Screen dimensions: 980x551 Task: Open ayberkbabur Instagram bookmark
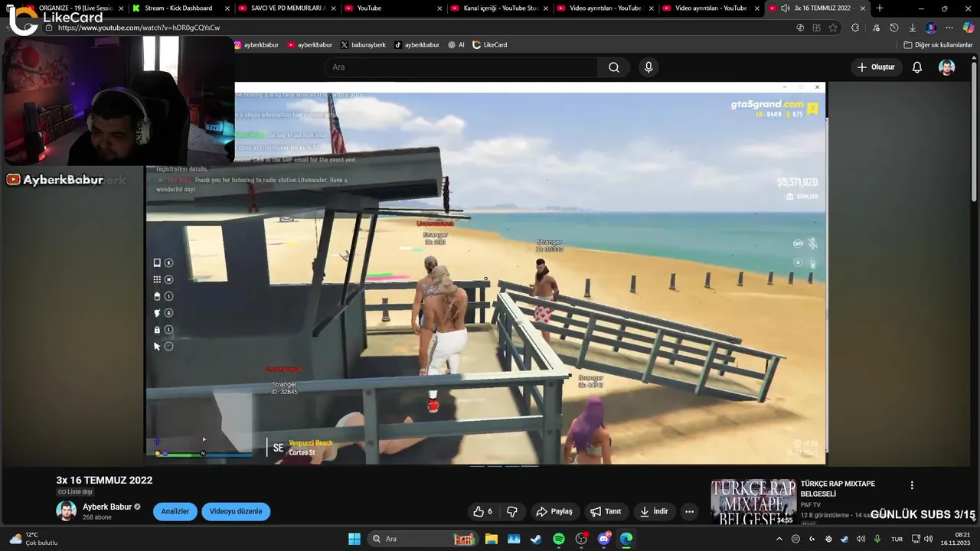[x=256, y=45]
